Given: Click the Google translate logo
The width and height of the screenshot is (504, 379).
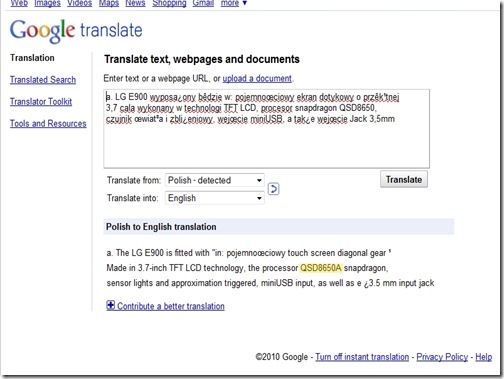Looking at the screenshot, I should 76,31.
